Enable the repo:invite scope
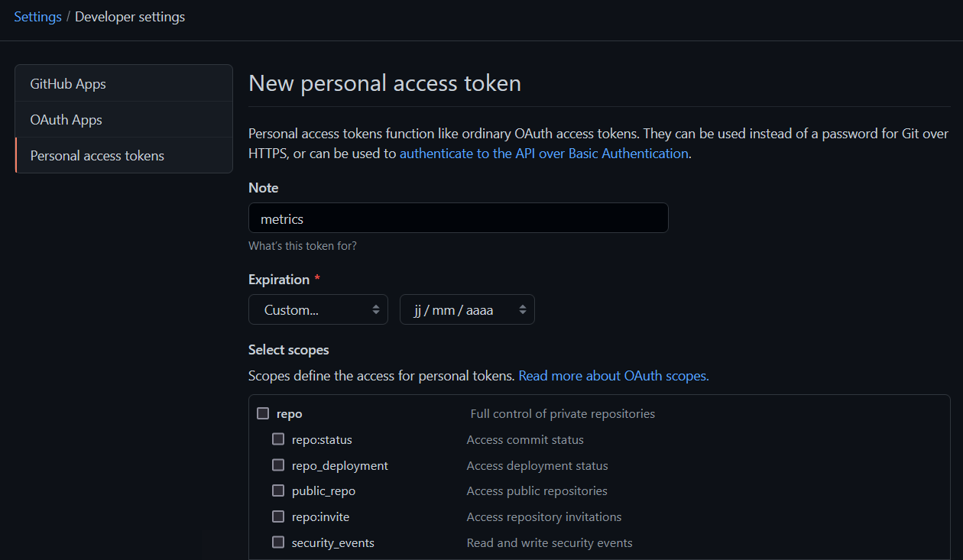Viewport: 963px width, 560px height. pyautogui.click(x=278, y=516)
